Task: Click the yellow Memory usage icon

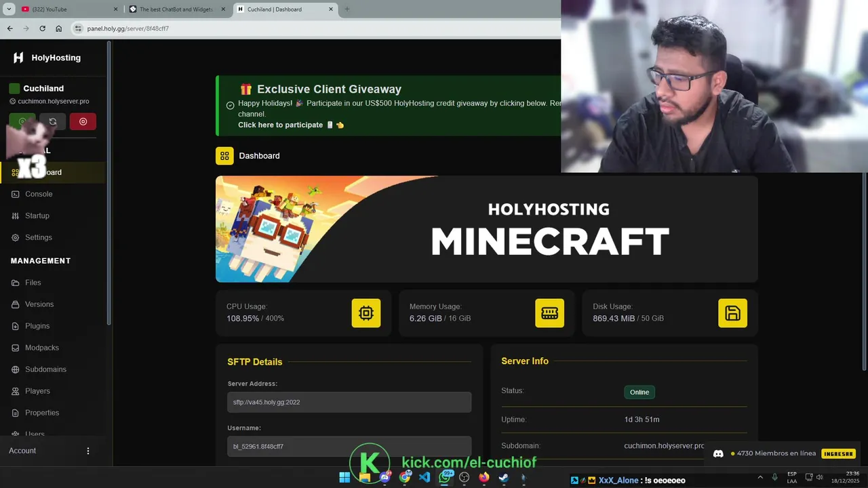Action: pyautogui.click(x=549, y=313)
